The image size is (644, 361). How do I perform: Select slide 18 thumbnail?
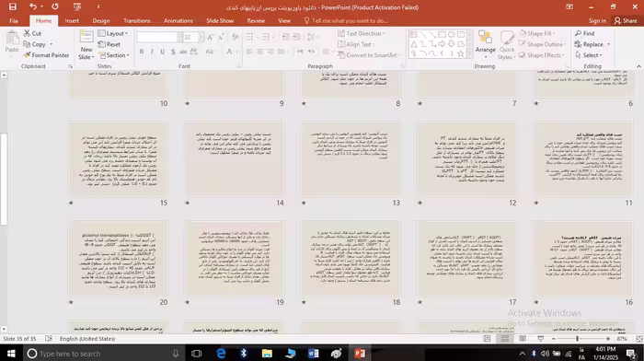point(351,258)
